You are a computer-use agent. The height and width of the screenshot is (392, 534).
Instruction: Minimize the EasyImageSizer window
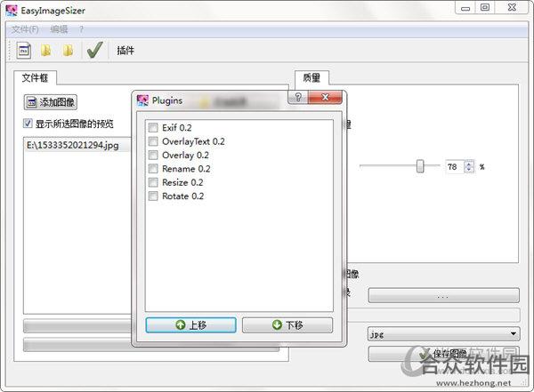coord(465,8)
